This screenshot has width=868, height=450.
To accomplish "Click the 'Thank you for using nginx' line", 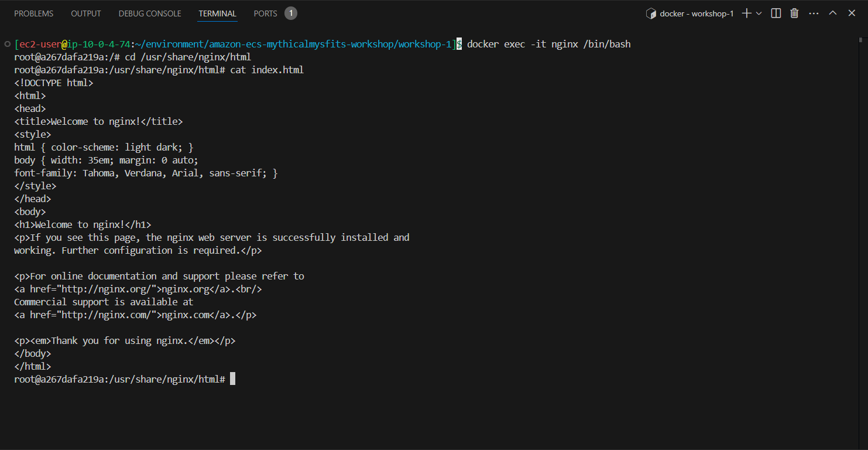I will (x=125, y=340).
